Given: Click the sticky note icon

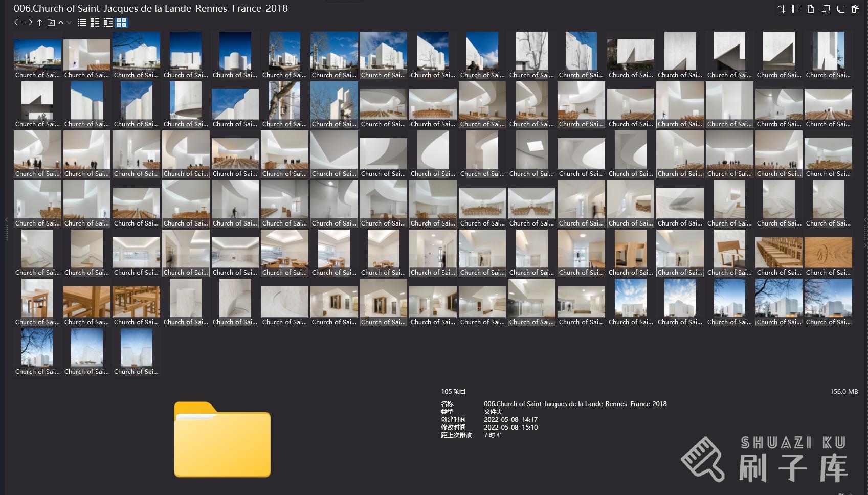Looking at the screenshot, I should tap(841, 9).
